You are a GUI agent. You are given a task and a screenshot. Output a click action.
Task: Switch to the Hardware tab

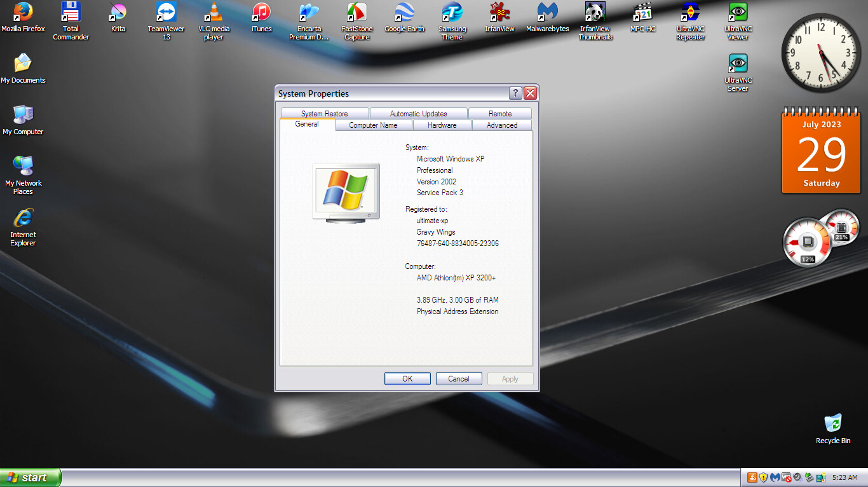[x=442, y=125]
